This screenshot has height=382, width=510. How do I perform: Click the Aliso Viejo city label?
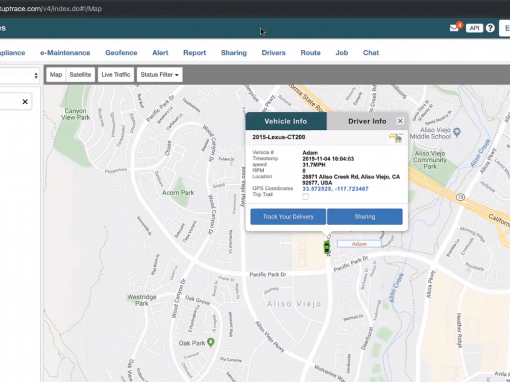(294, 304)
